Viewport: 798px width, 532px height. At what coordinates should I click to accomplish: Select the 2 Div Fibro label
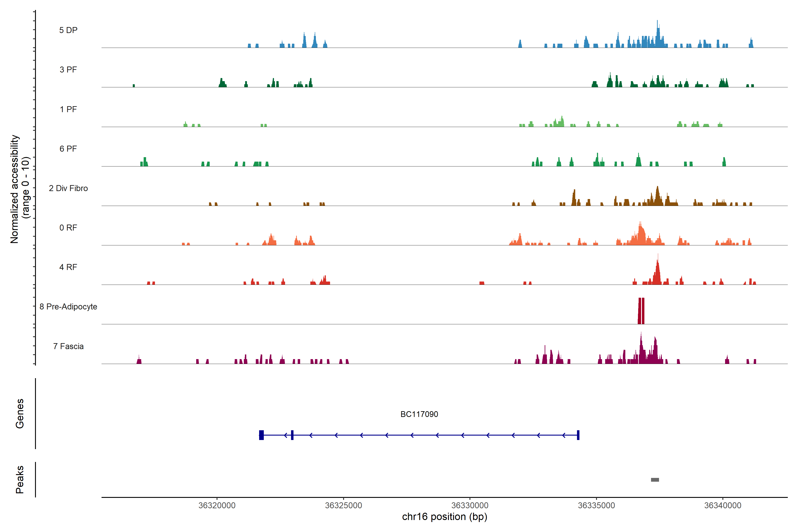click(x=68, y=188)
